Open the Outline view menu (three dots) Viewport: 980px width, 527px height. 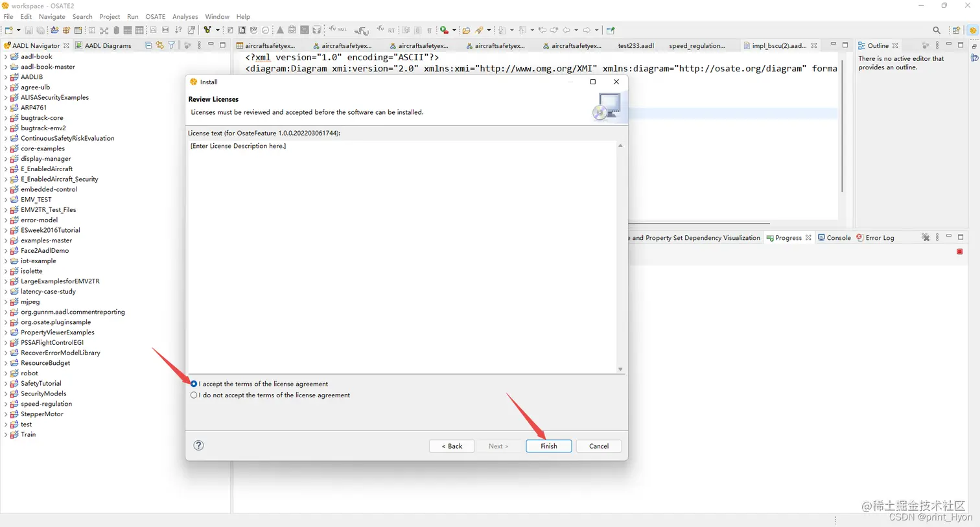tap(937, 45)
